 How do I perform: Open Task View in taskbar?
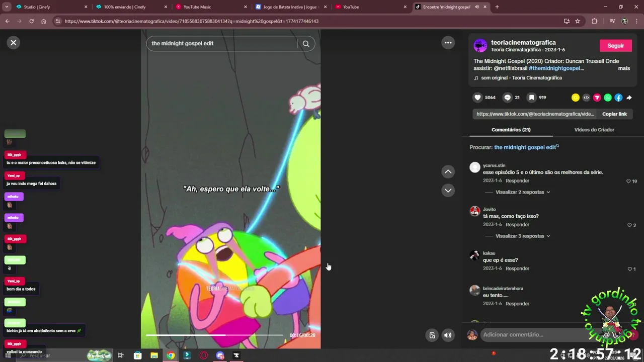121,355
